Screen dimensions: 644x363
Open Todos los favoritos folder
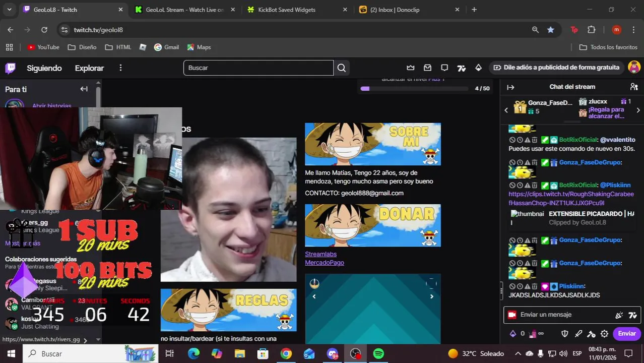(x=608, y=47)
